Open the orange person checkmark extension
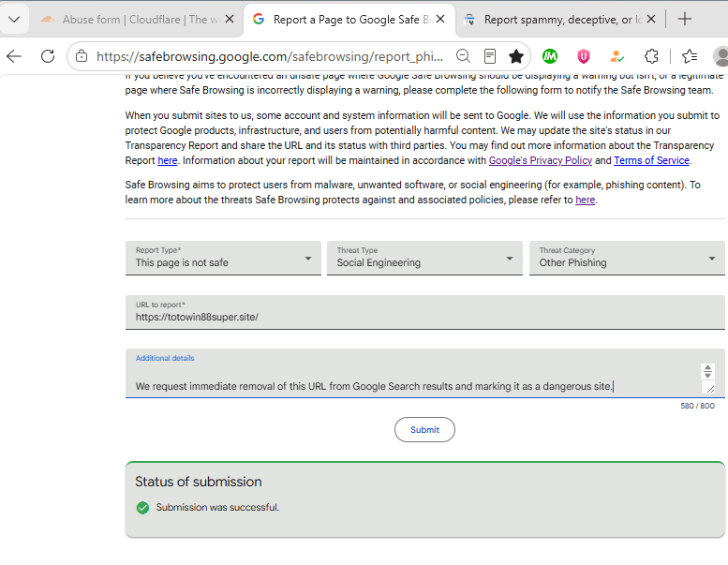 click(x=617, y=56)
